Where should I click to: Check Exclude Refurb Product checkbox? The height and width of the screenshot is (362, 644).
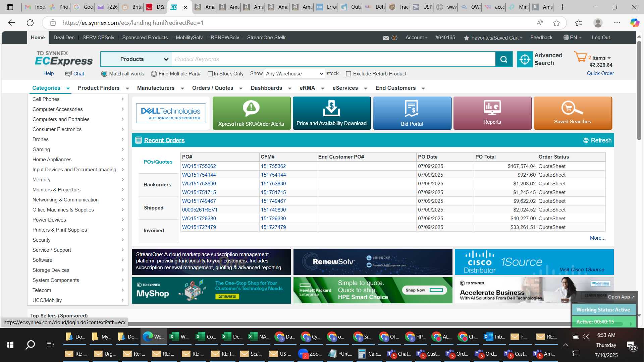coord(348,74)
